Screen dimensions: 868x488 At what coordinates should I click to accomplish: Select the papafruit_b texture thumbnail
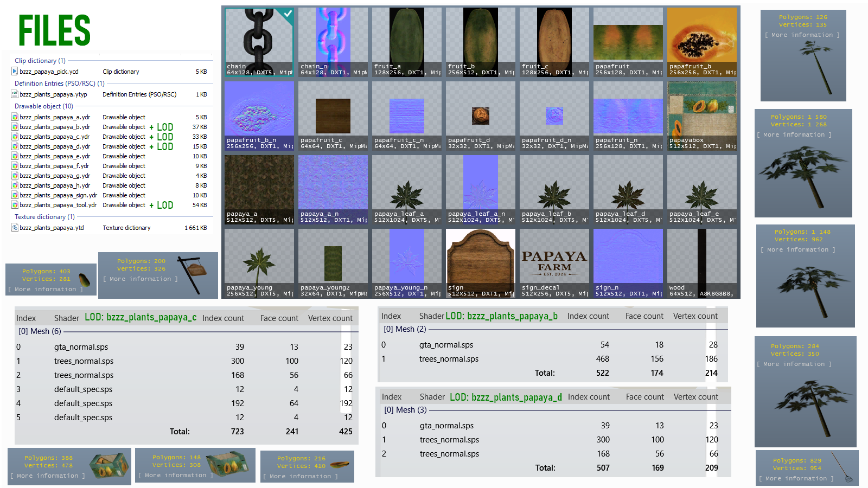coord(702,42)
